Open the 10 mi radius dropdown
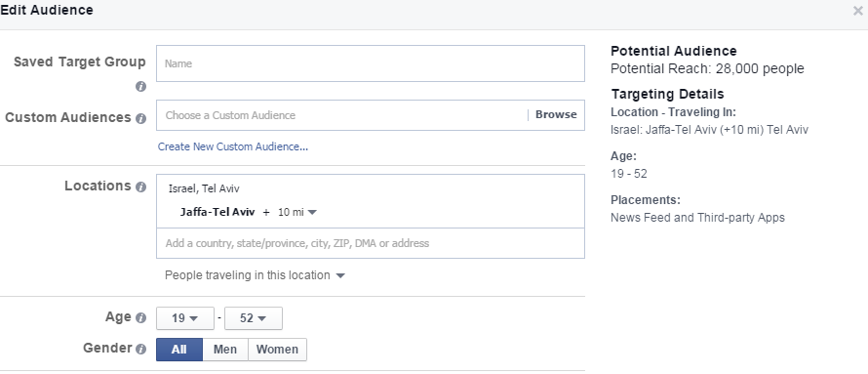This screenshot has width=868, height=374. [297, 212]
